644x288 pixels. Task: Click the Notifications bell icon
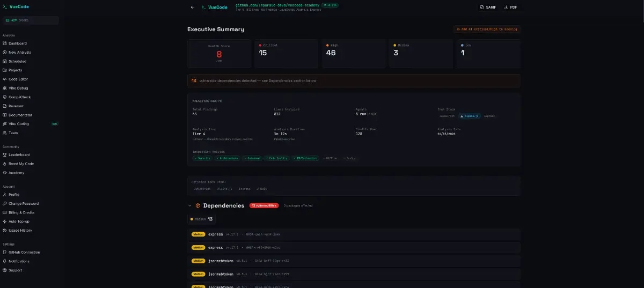point(5,261)
